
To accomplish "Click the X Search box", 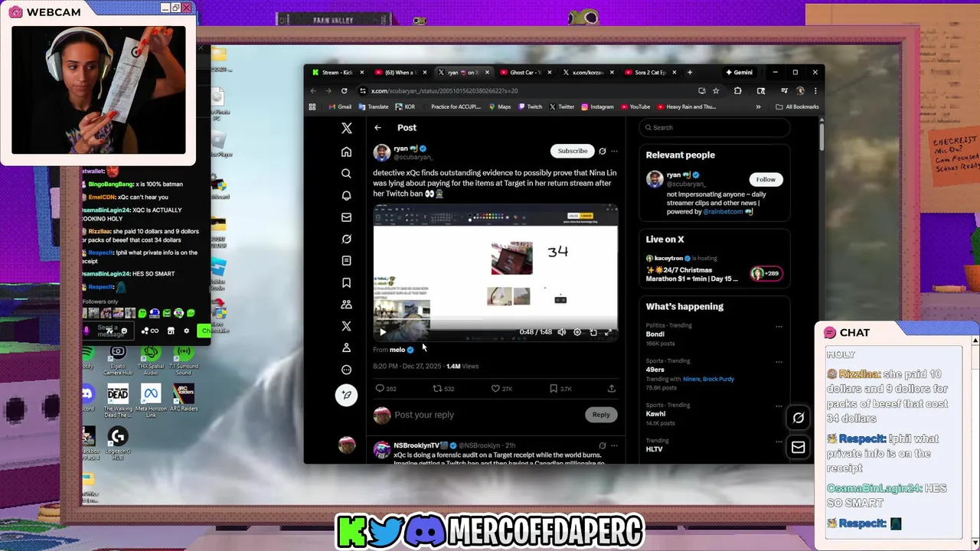I will tap(714, 128).
